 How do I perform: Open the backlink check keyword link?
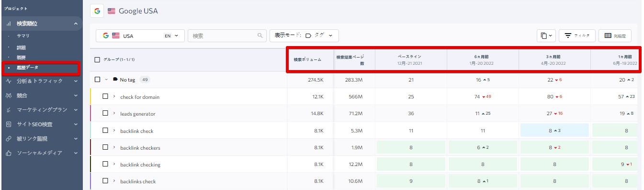pyautogui.click(x=137, y=131)
